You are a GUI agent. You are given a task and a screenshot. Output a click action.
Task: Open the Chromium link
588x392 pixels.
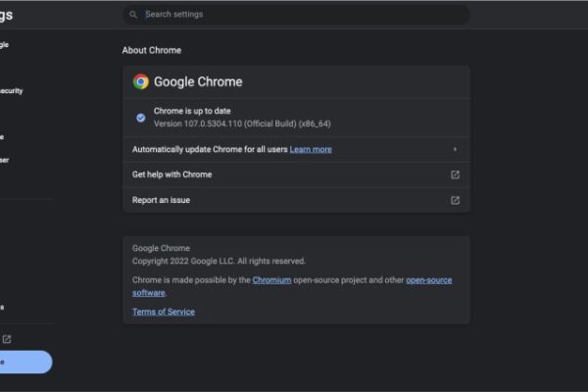271,280
